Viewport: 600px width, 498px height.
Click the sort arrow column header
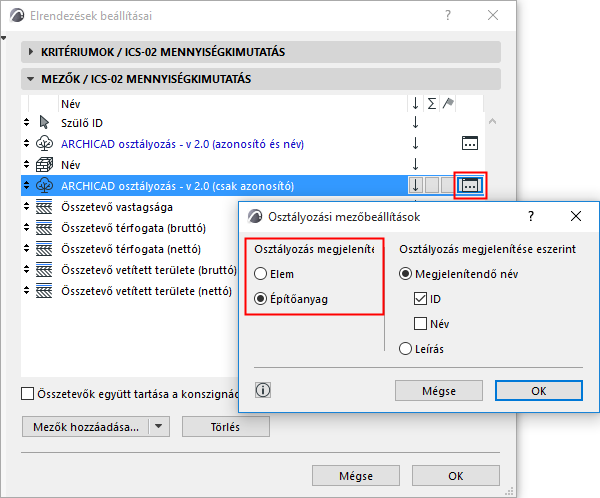pyautogui.click(x=416, y=103)
